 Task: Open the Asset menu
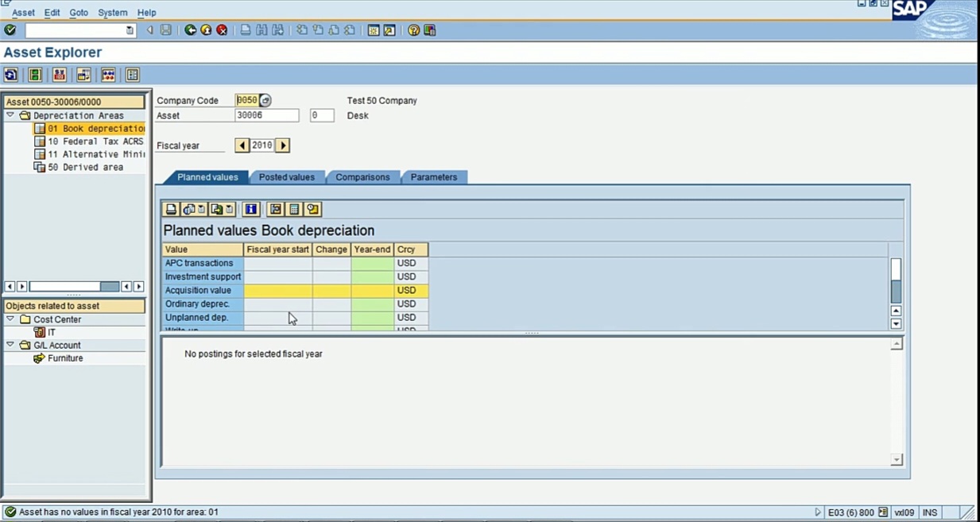pos(23,13)
